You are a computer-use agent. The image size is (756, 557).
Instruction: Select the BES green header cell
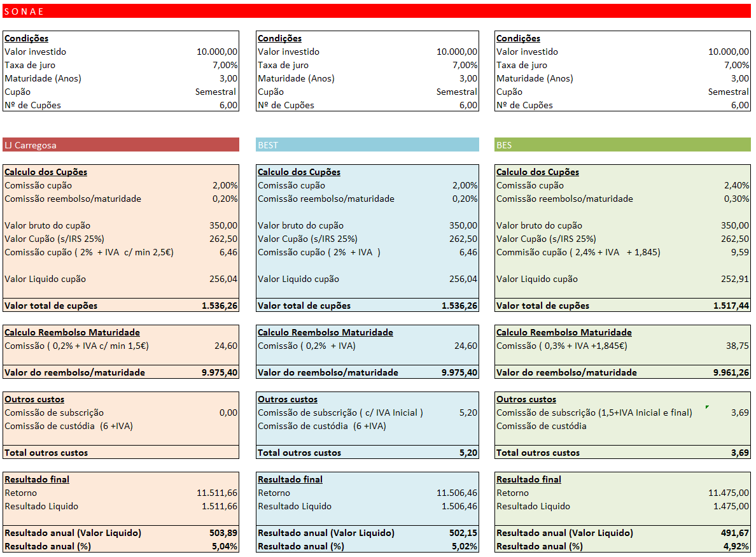(x=622, y=145)
